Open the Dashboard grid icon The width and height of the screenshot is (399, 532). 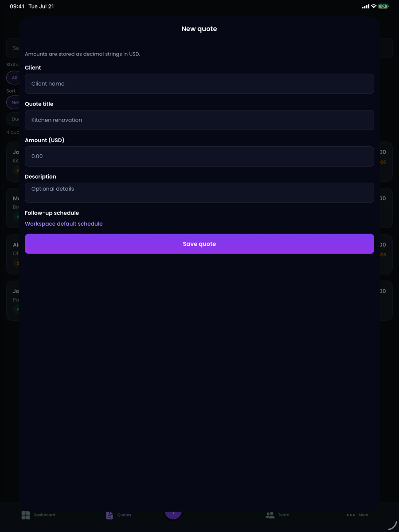(x=26, y=515)
